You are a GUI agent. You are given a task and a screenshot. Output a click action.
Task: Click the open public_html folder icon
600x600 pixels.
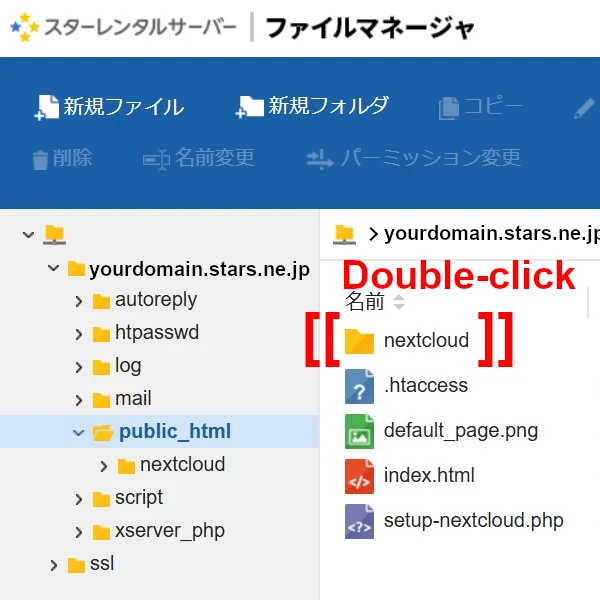[x=103, y=433]
